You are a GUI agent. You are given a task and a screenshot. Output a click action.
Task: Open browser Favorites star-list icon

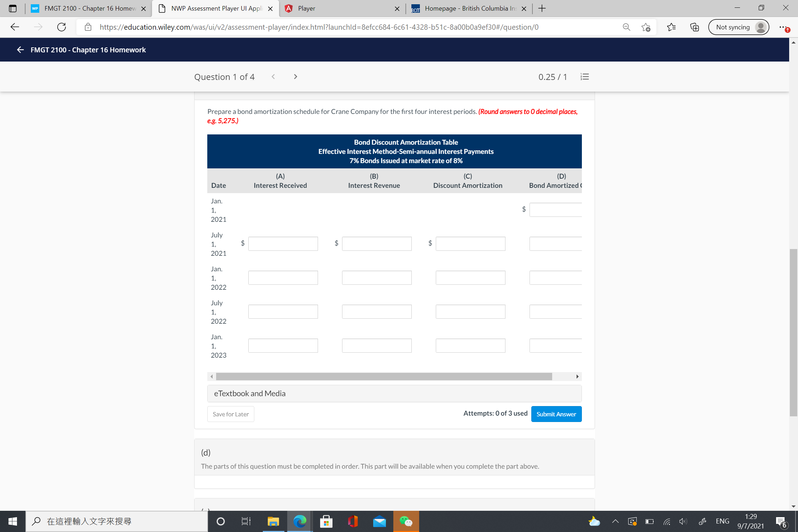671,27
